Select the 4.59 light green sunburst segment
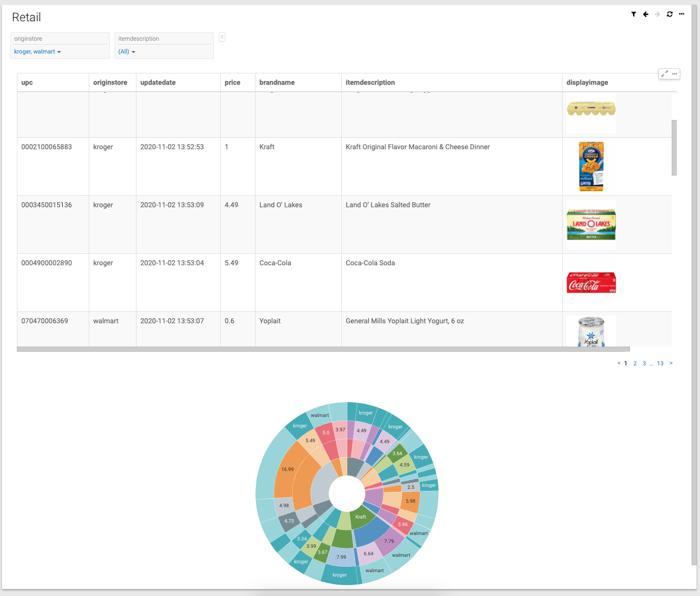Image resolution: width=700 pixels, height=596 pixels. point(405,465)
